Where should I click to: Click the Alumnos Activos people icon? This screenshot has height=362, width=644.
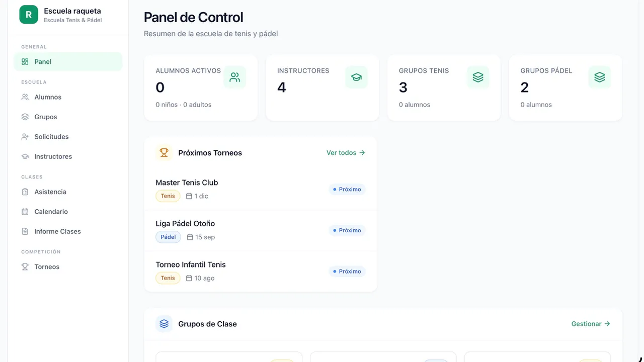click(x=234, y=77)
